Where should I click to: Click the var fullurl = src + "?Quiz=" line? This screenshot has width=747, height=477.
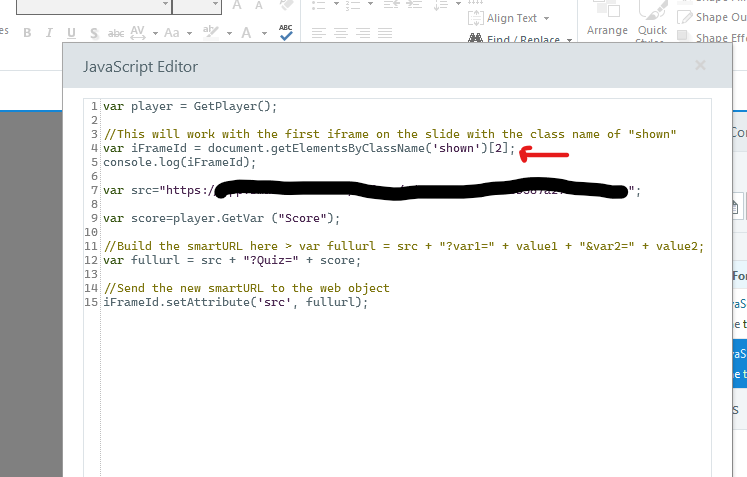click(232, 260)
